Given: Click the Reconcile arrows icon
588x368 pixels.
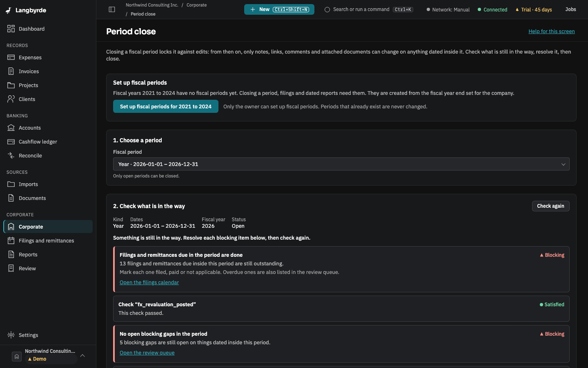Looking at the screenshot, I should (x=11, y=155).
